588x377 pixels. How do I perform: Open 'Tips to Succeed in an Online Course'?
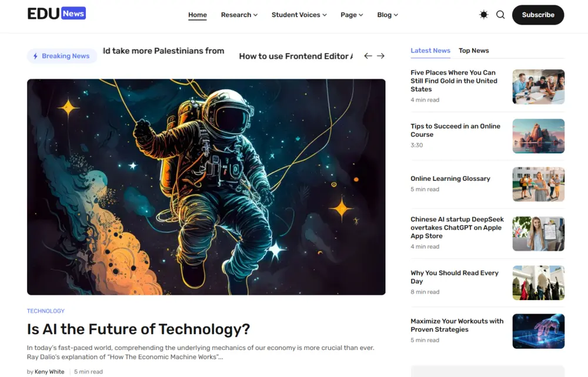(x=455, y=130)
